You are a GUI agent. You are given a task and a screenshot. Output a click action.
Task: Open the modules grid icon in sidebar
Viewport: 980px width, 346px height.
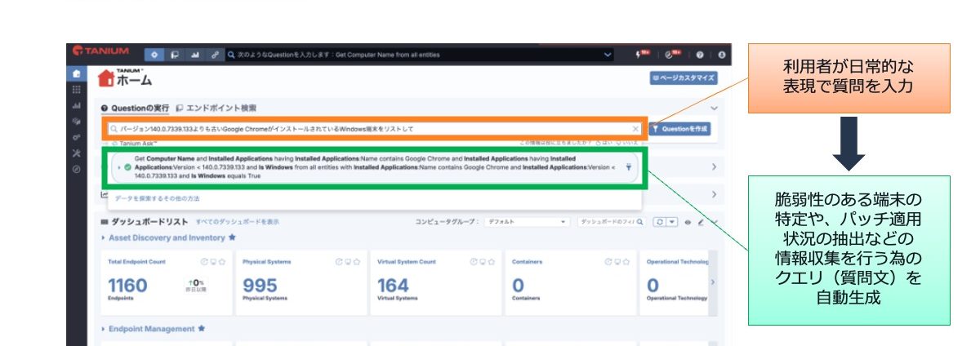click(x=76, y=90)
